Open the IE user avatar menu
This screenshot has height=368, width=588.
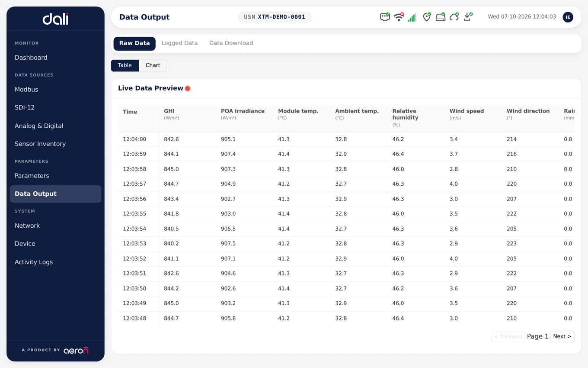tap(568, 17)
